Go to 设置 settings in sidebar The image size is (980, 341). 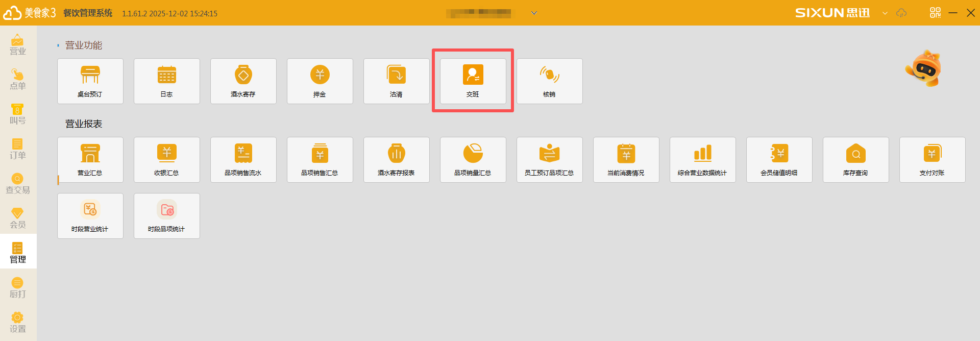point(18,323)
